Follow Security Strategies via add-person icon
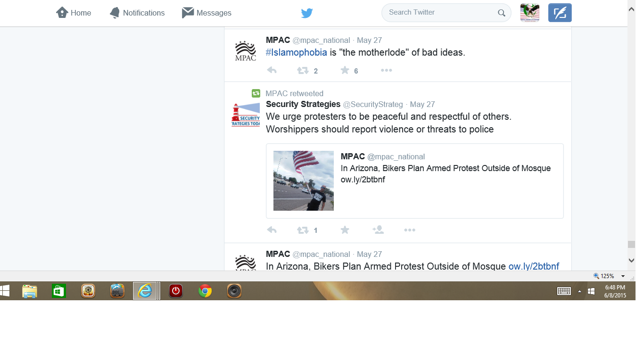 (378, 230)
